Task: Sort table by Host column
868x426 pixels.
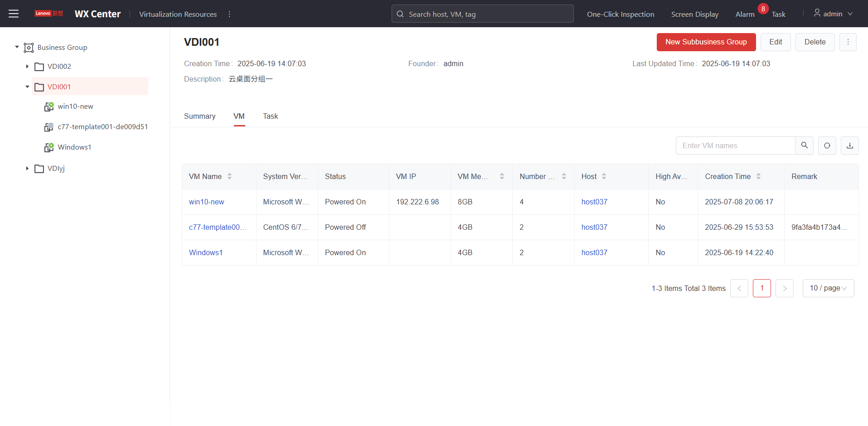Action: [x=604, y=176]
